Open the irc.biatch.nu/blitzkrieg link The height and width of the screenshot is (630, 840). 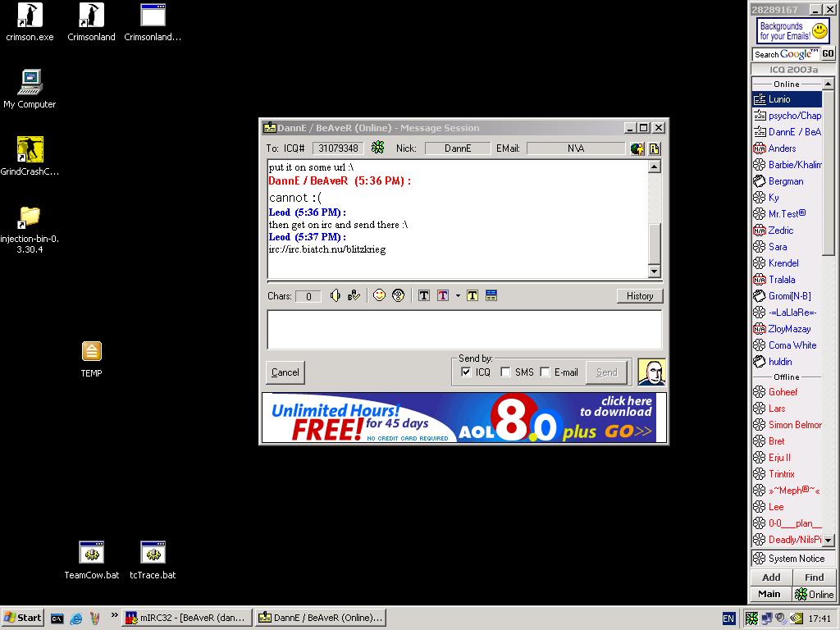pyautogui.click(x=326, y=249)
